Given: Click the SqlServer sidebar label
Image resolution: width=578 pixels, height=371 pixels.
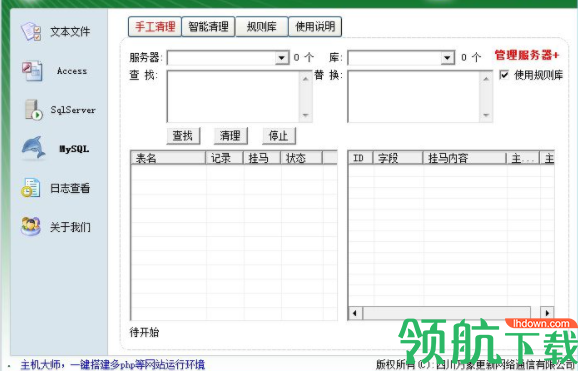Looking at the screenshot, I should pos(73,110).
